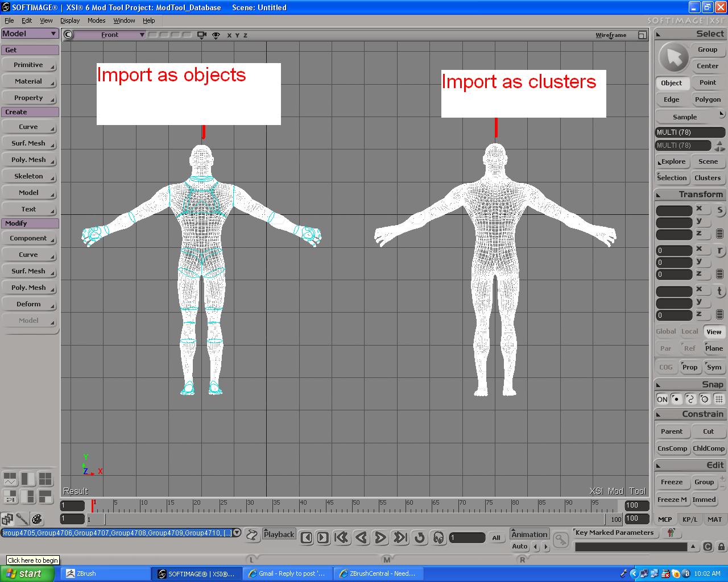
Task: Click the Freeze M button
Action: 672,500
